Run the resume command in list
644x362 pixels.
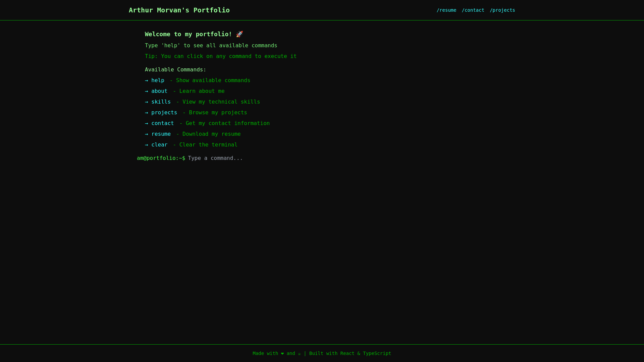(x=158, y=134)
